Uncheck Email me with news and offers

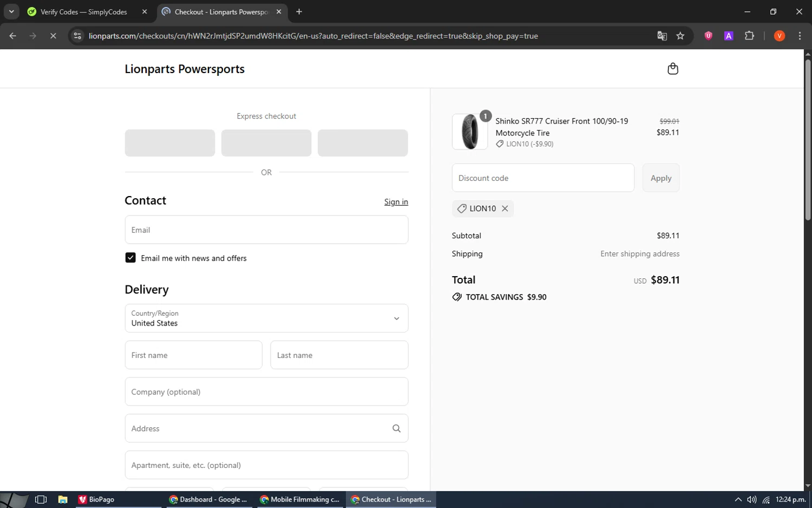[130, 258]
